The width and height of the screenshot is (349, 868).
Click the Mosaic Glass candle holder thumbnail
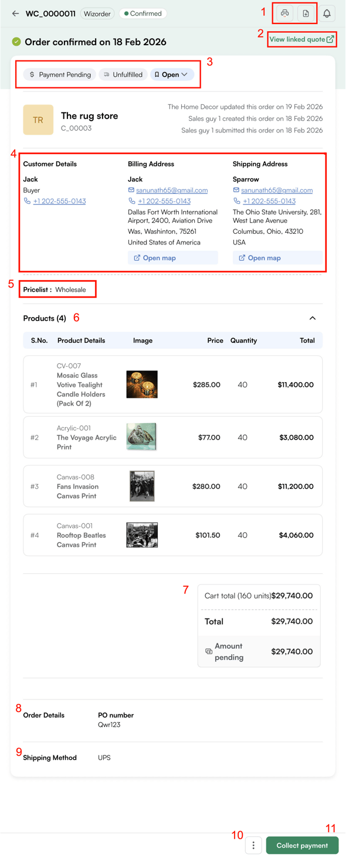(141, 384)
